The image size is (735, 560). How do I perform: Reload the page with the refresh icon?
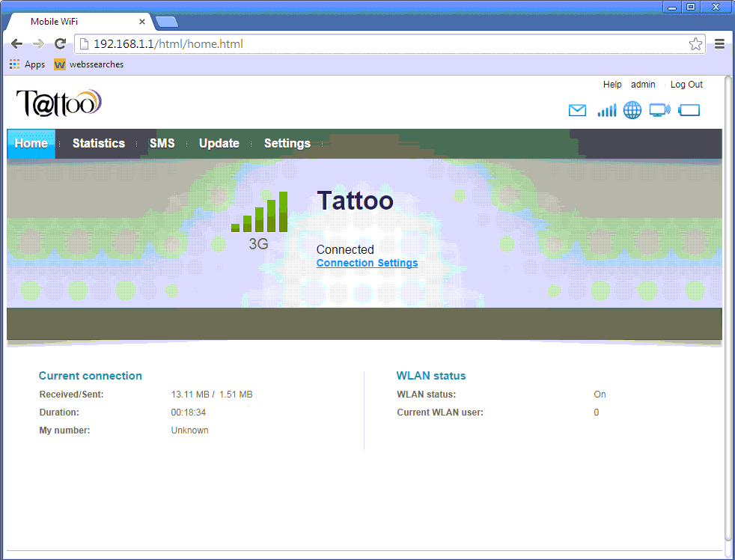[60, 44]
